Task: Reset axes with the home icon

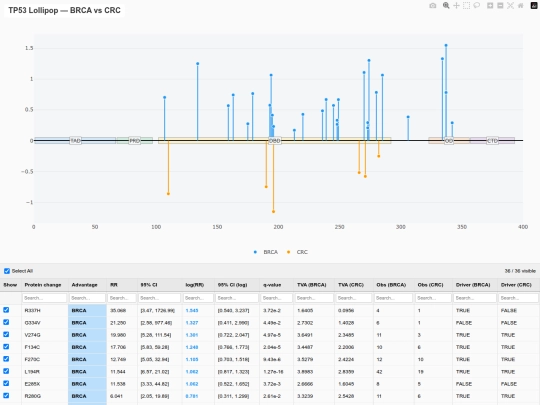Action: point(521,6)
